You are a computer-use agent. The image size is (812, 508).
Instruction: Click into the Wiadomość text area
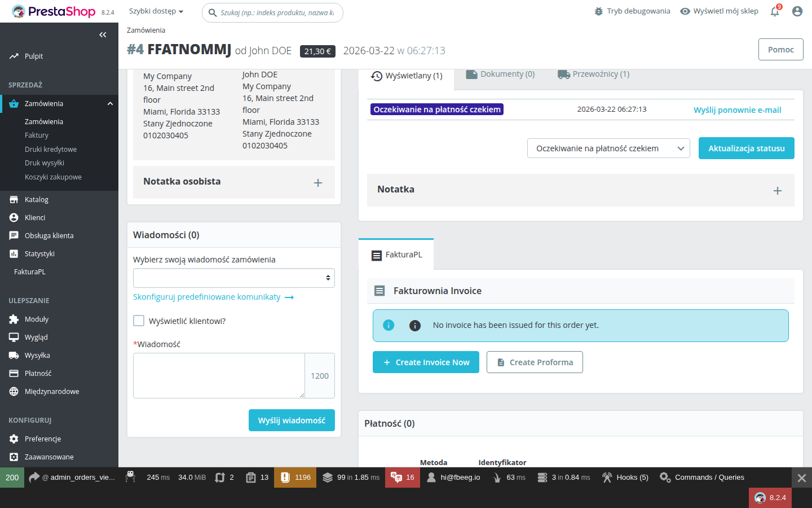[x=219, y=375]
